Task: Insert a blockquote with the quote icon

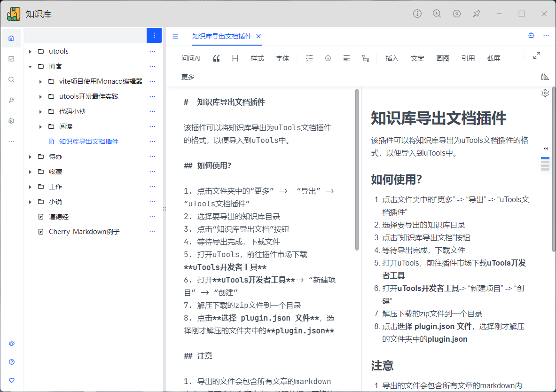Action: point(216,58)
